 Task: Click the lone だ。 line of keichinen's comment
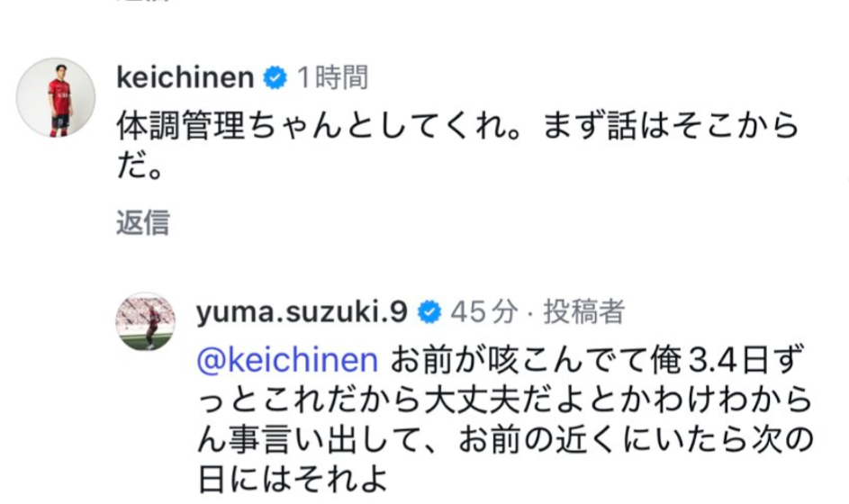click(140, 167)
